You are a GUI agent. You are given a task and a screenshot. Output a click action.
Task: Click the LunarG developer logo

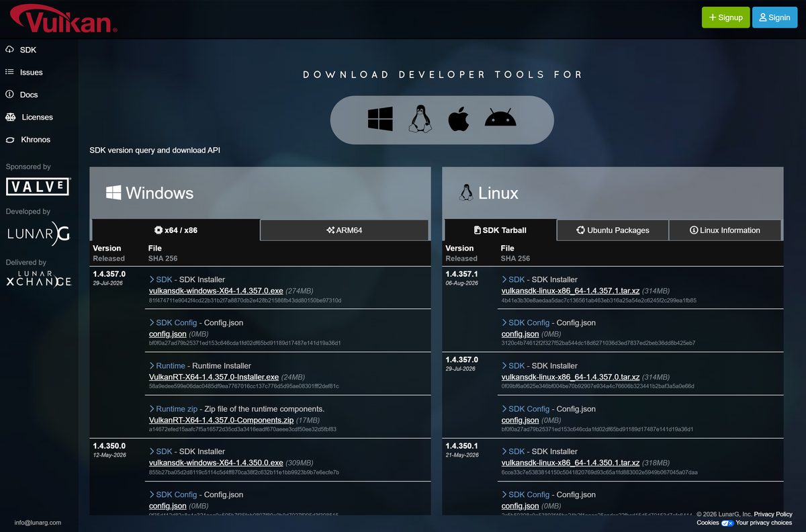[38, 233]
